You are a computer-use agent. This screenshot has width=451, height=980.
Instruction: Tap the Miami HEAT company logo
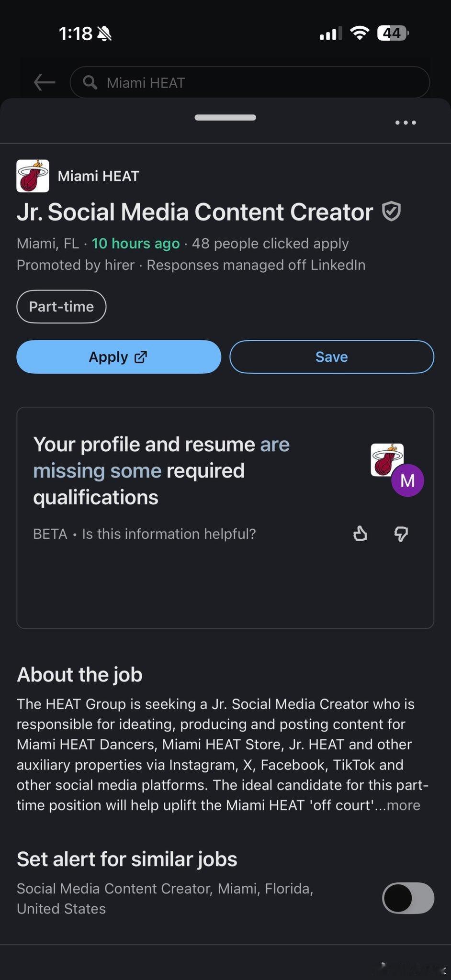pos(33,176)
